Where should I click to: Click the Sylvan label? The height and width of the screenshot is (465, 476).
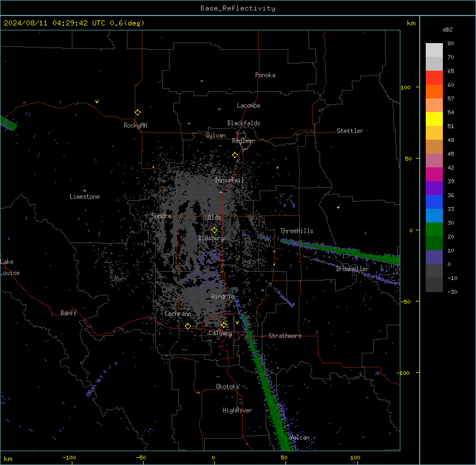[215, 135]
